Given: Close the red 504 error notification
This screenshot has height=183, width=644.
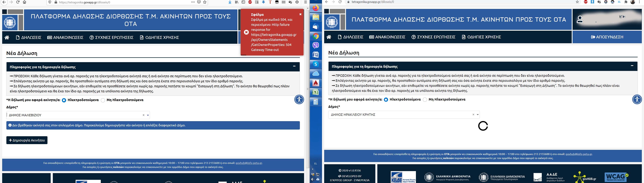Looking at the screenshot, I should coord(300,14).
